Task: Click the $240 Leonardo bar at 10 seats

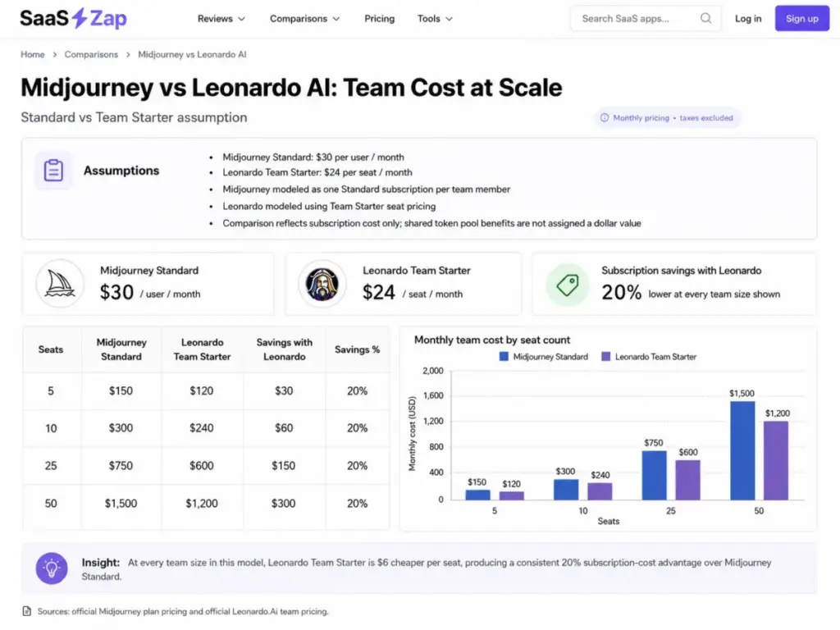Action: [x=600, y=492]
